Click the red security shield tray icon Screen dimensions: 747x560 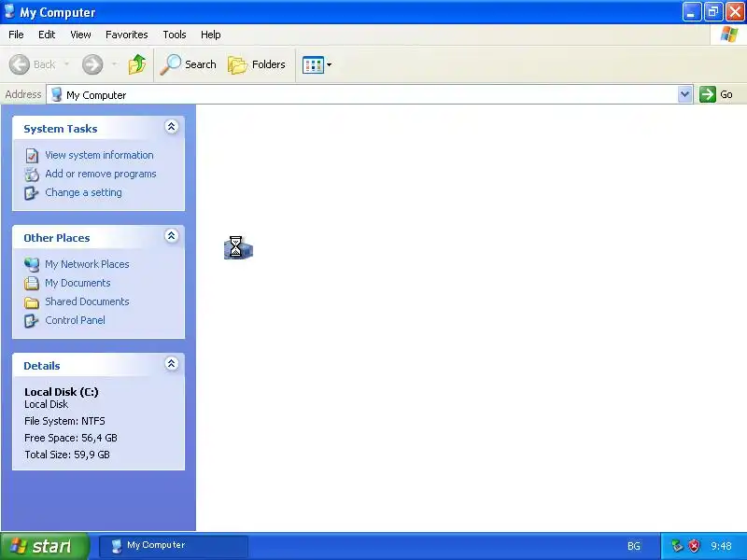pyautogui.click(x=695, y=546)
